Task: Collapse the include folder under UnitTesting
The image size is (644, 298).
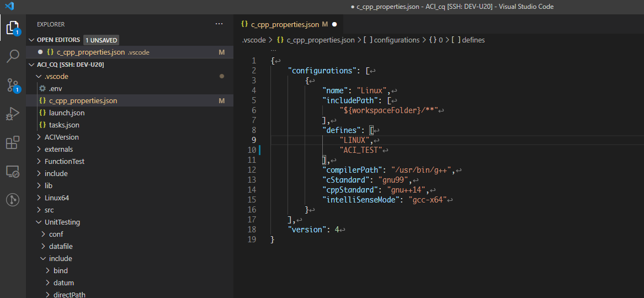Action: [x=43, y=259]
